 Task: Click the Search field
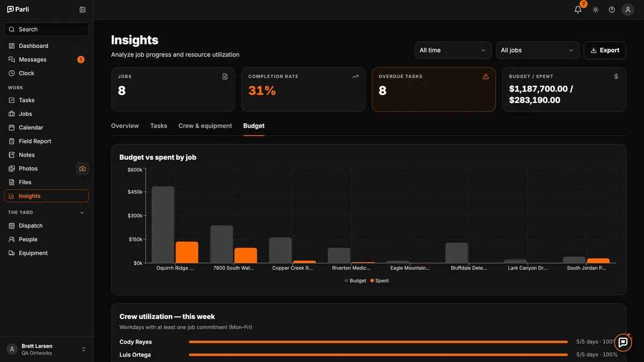[46, 29]
